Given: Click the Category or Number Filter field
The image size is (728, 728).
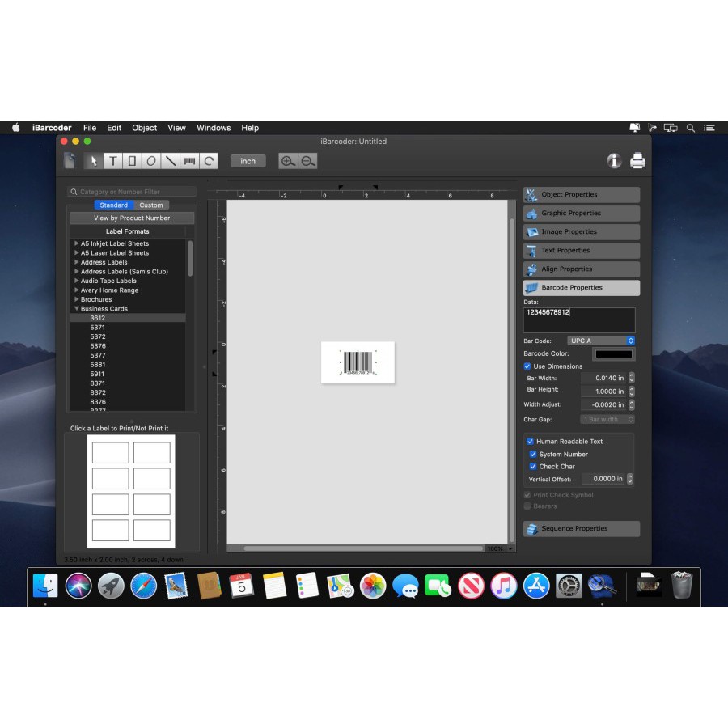Looking at the screenshot, I should [132, 192].
